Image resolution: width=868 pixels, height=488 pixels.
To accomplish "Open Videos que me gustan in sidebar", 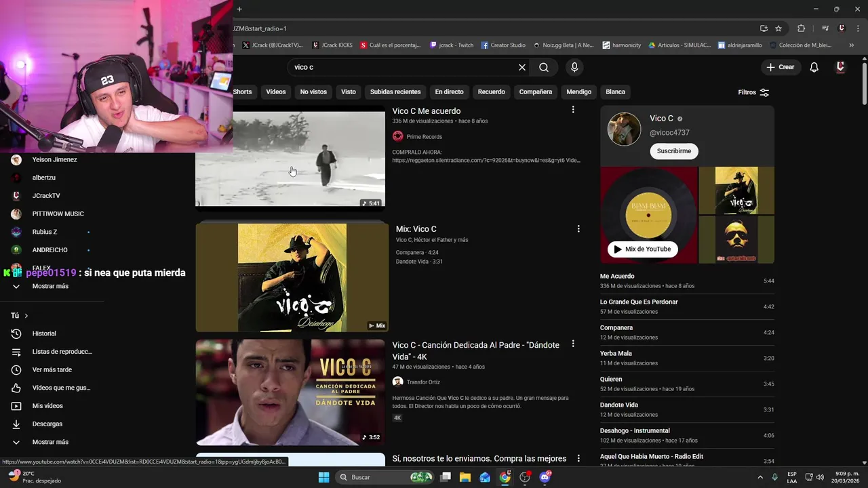I will point(52,388).
